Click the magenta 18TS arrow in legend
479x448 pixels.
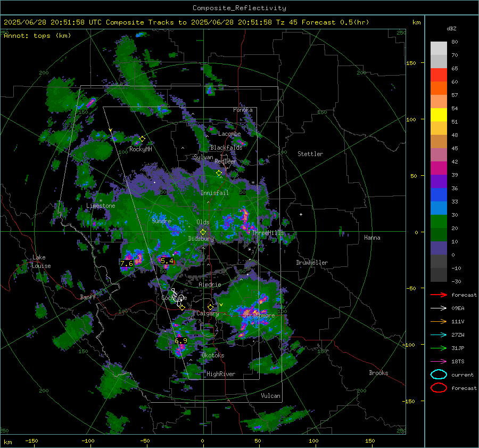click(439, 362)
